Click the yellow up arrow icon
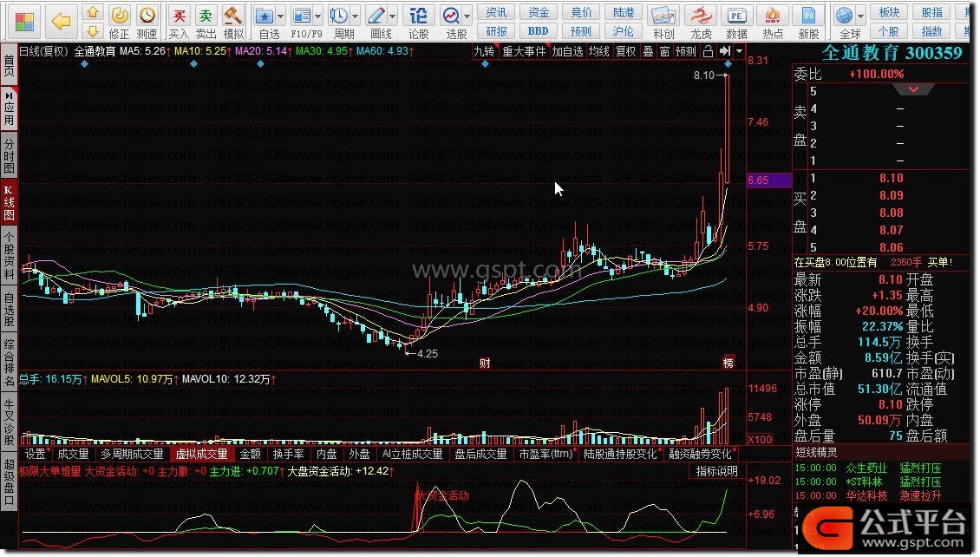The height and width of the screenshot is (557, 980). point(93,12)
